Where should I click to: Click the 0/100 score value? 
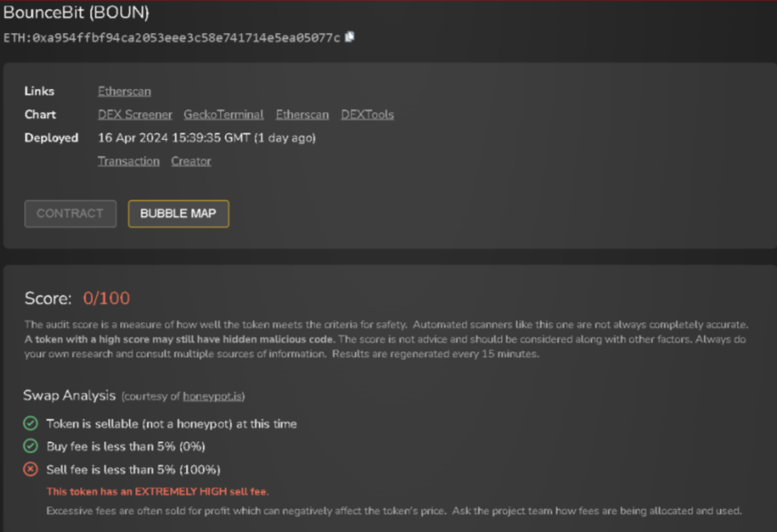click(107, 298)
